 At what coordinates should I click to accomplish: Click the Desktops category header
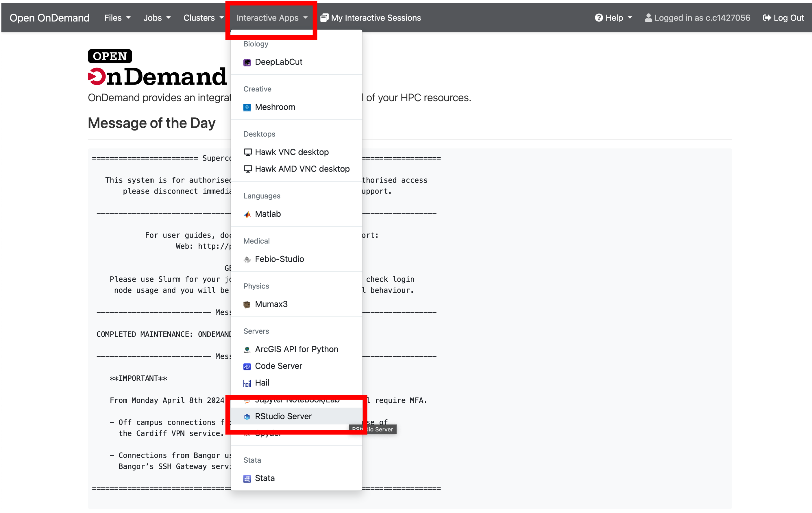coord(259,134)
